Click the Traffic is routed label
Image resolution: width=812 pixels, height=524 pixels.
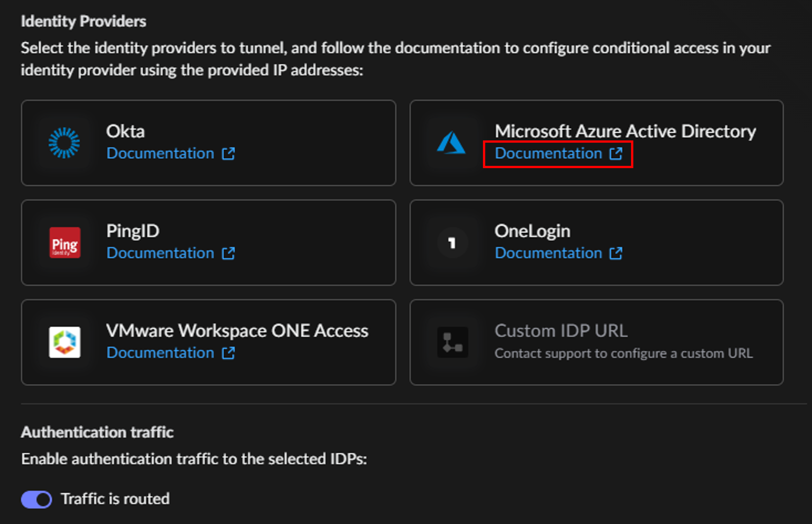115,499
